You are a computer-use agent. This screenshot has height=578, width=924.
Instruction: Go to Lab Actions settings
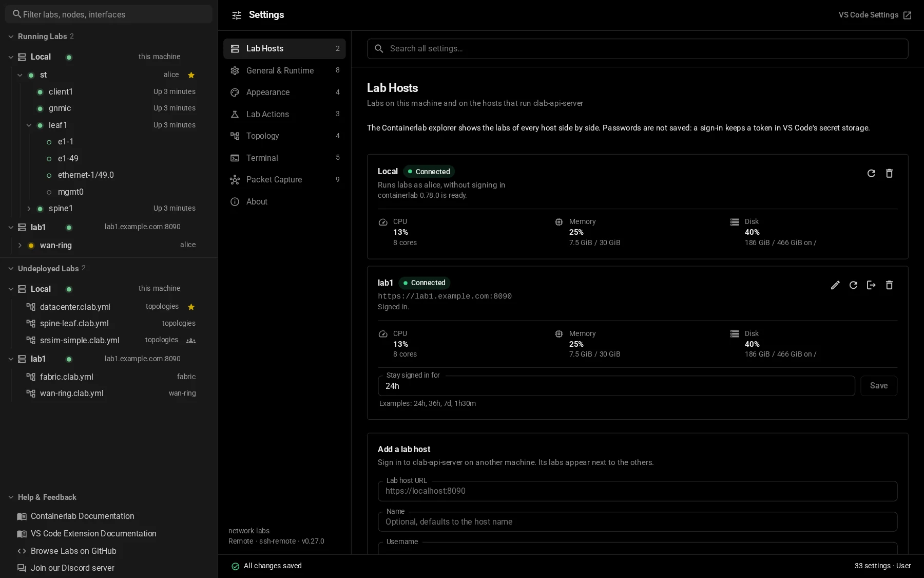[284, 114]
